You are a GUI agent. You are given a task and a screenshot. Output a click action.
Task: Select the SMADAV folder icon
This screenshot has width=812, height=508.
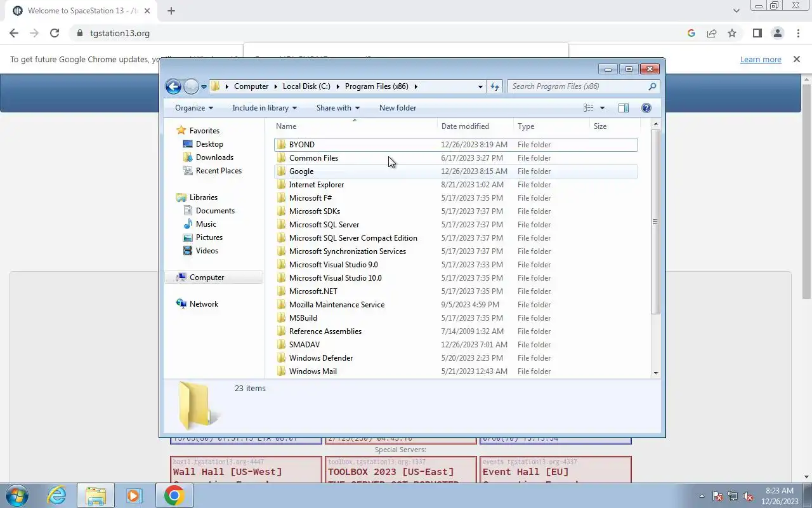(281, 345)
